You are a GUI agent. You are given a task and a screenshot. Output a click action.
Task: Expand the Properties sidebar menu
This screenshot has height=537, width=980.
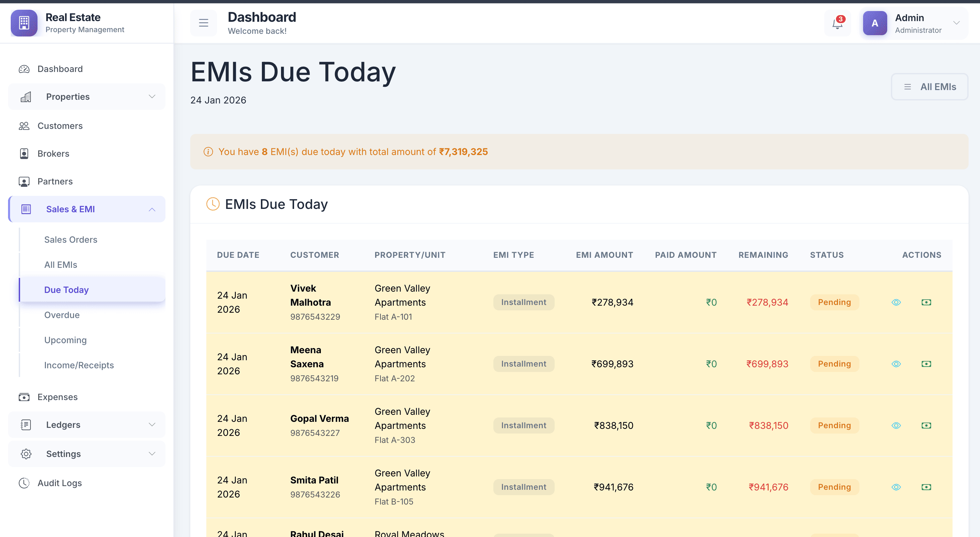pyautogui.click(x=87, y=97)
